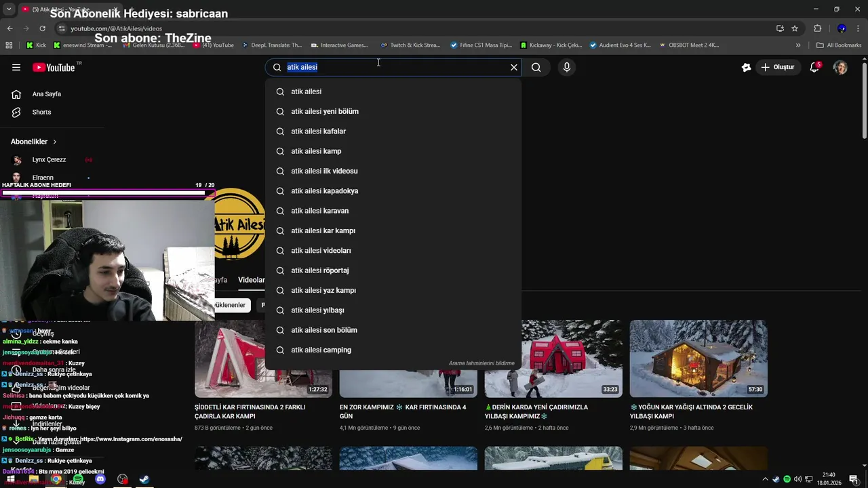Select suggestion 'atik ailesi kamp'

(x=393, y=151)
